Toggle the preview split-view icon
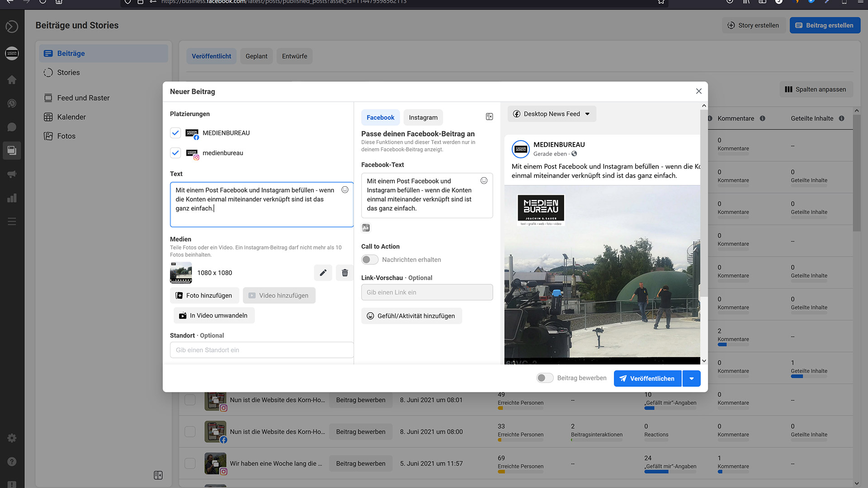Viewport: 868px width, 488px height. pos(489,117)
